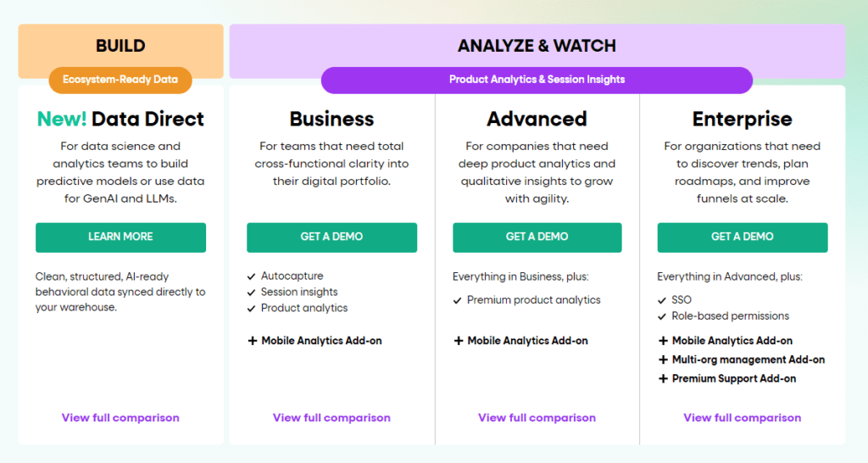Click the Autocapture checkmark icon
This screenshot has height=463, width=868.
point(252,276)
